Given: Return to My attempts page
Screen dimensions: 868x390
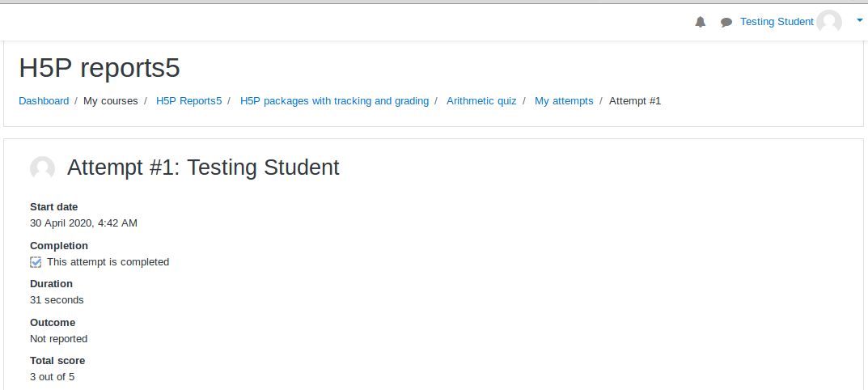Looking at the screenshot, I should coord(564,101).
